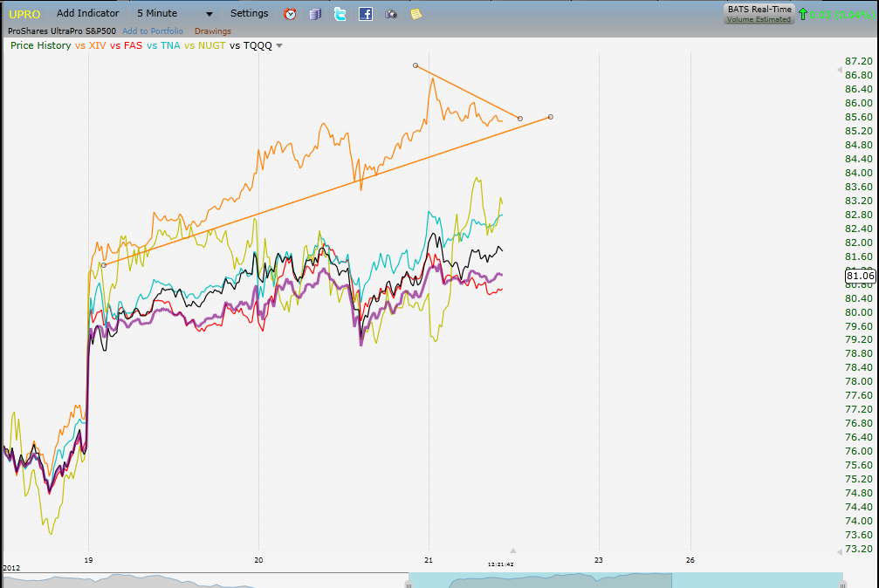Click date label 21 on time axis
Screen dimensions: 879x588
pyautogui.click(x=429, y=559)
